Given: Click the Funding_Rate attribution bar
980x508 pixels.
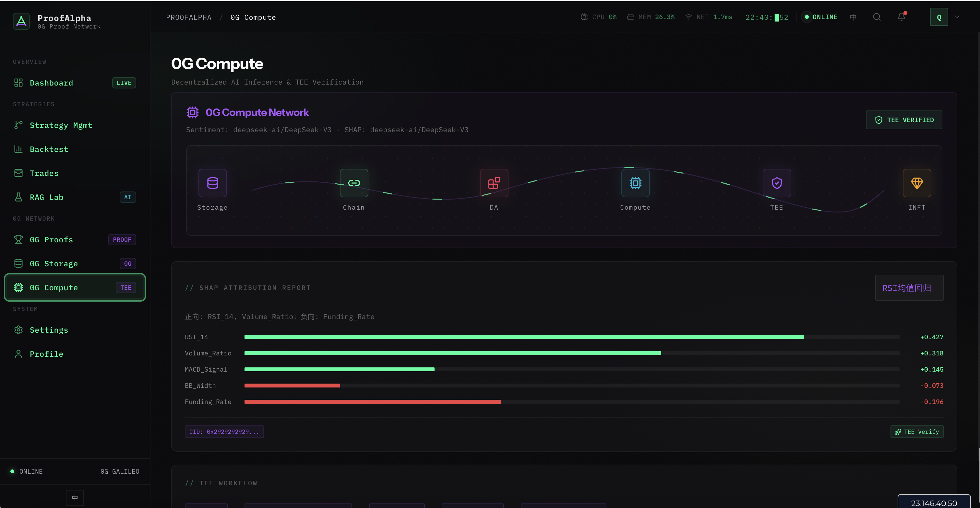Looking at the screenshot, I should 572,402.
